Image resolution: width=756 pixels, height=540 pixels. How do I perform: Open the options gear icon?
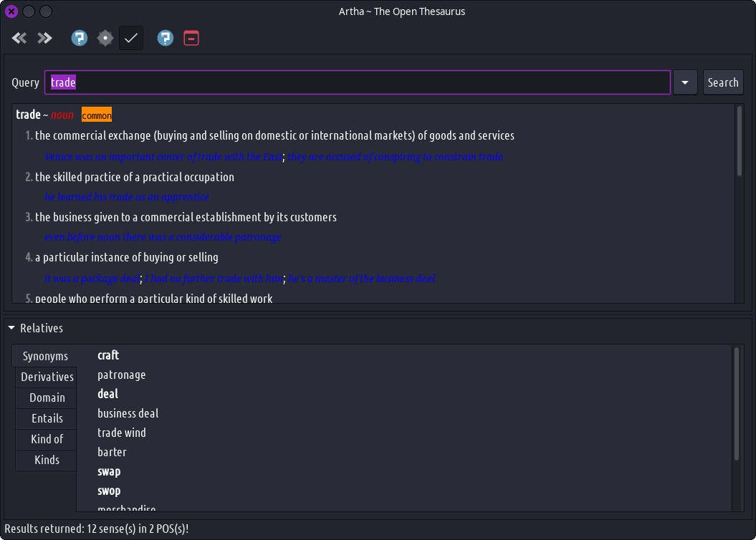[x=105, y=38]
